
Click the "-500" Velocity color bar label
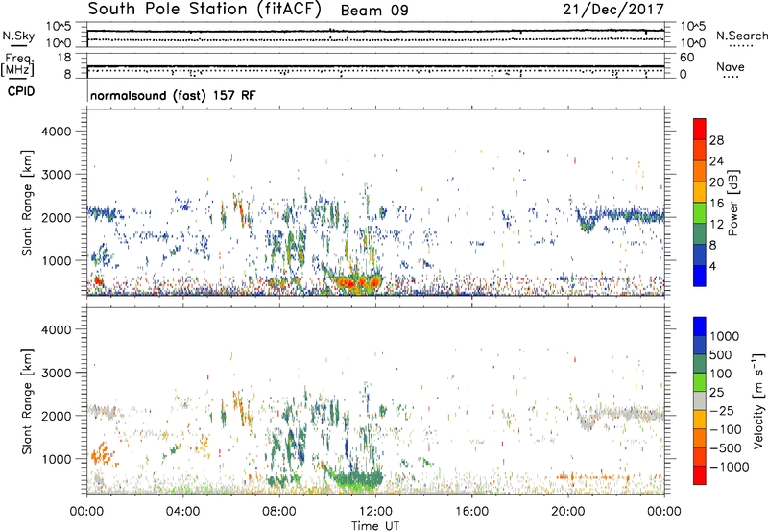click(x=725, y=448)
